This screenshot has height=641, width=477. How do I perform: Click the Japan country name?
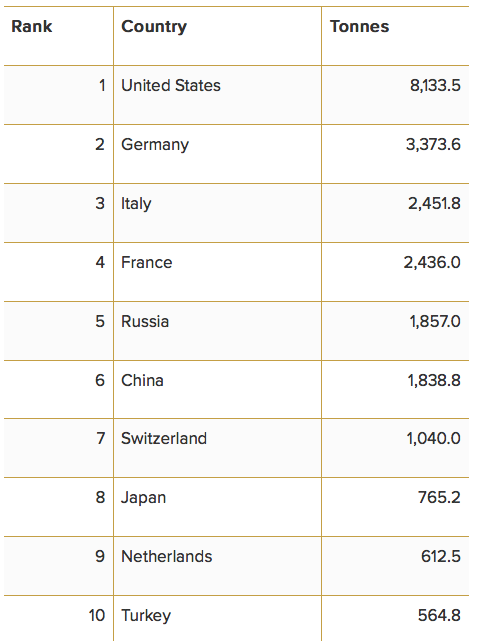pos(143,498)
